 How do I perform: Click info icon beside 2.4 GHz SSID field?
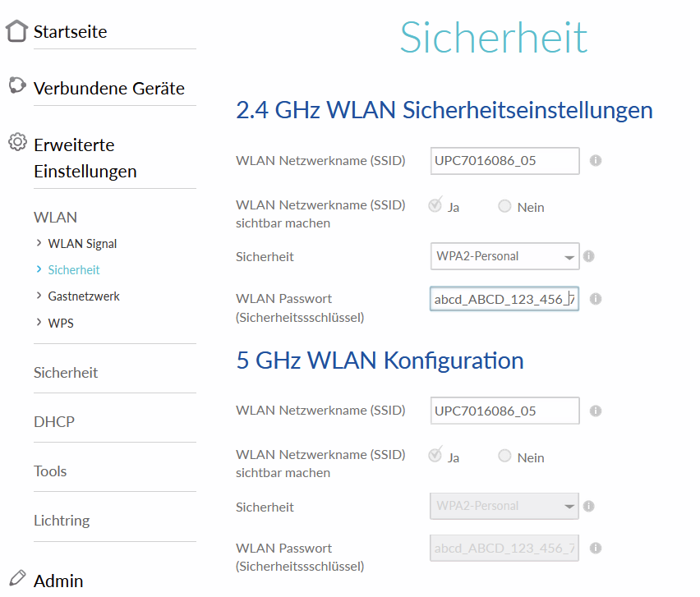tap(596, 161)
